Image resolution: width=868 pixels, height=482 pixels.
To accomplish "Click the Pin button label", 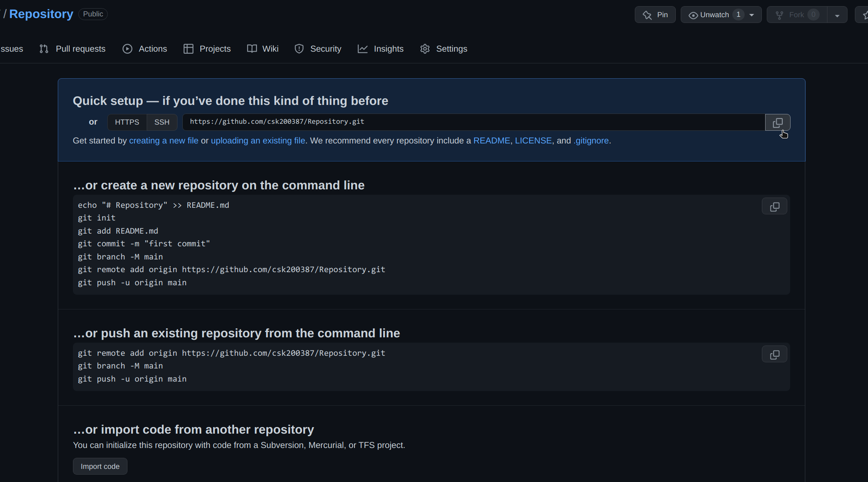I will [x=662, y=15].
